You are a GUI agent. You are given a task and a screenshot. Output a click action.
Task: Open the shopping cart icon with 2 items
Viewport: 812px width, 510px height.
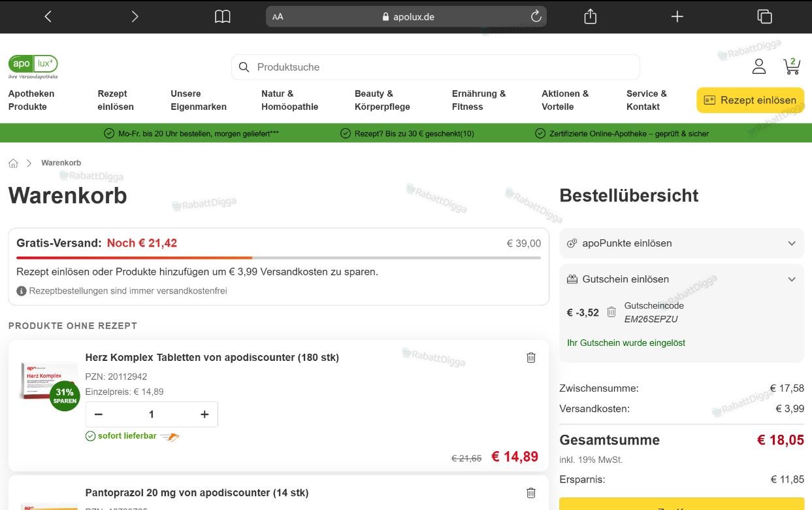792,65
